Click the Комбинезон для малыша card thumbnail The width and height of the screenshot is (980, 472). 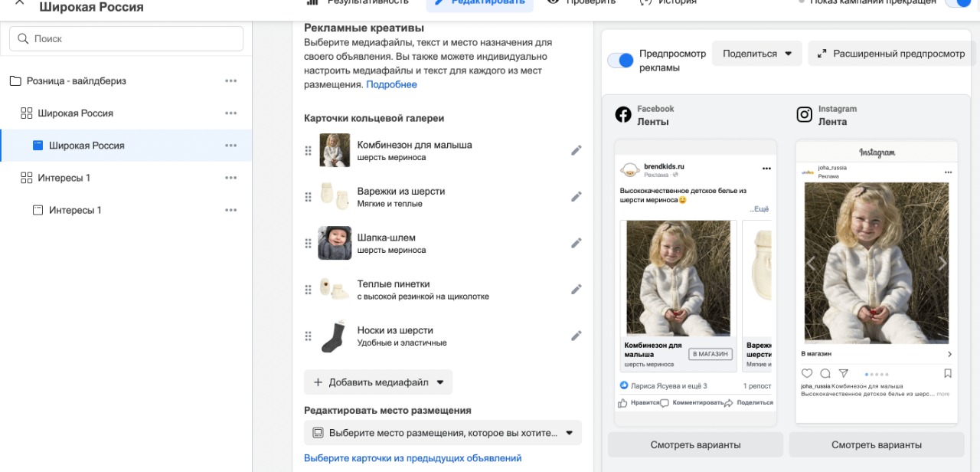coord(335,150)
